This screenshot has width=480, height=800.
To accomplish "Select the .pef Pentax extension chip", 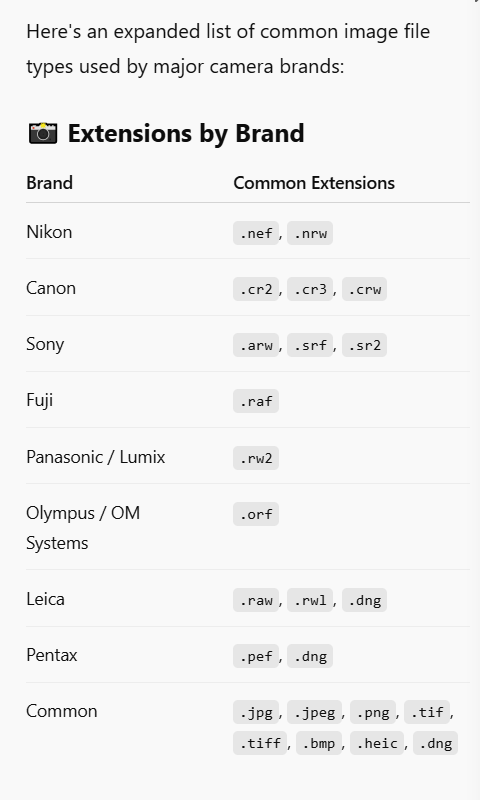I will (256, 656).
